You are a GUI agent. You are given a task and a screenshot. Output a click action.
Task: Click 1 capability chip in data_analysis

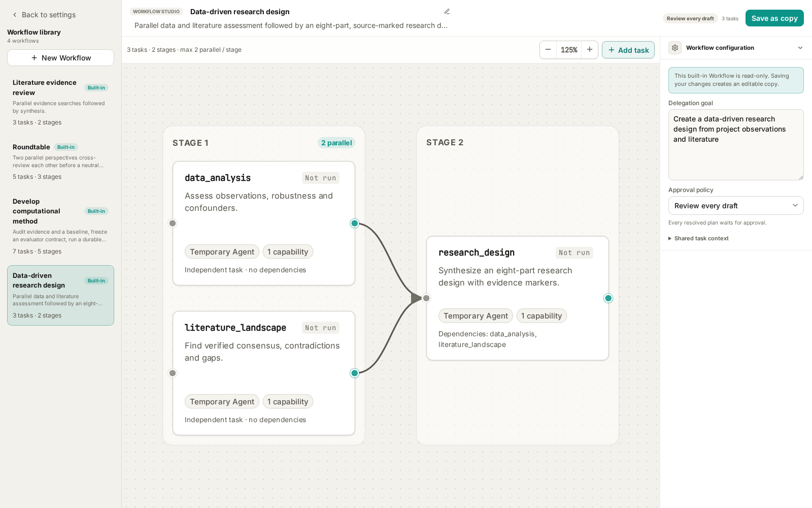(288, 252)
